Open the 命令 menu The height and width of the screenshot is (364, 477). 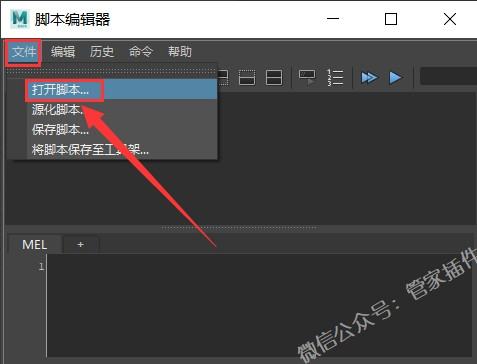(141, 52)
